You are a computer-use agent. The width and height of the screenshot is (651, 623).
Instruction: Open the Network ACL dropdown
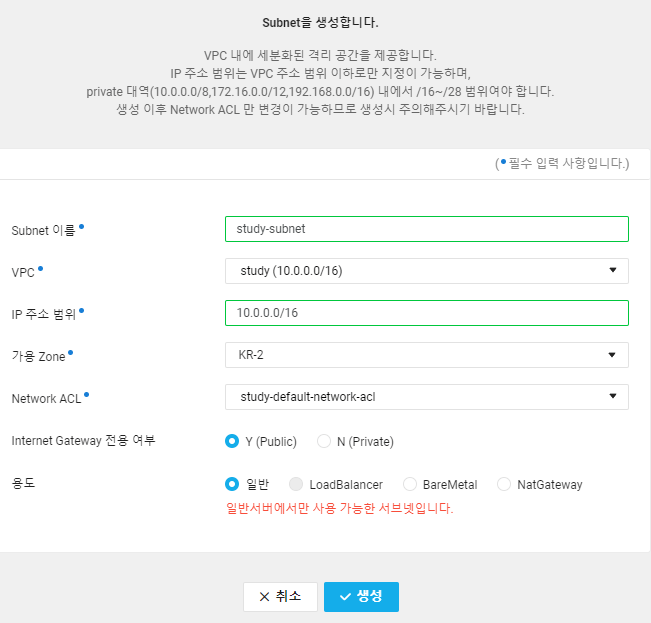click(427, 397)
